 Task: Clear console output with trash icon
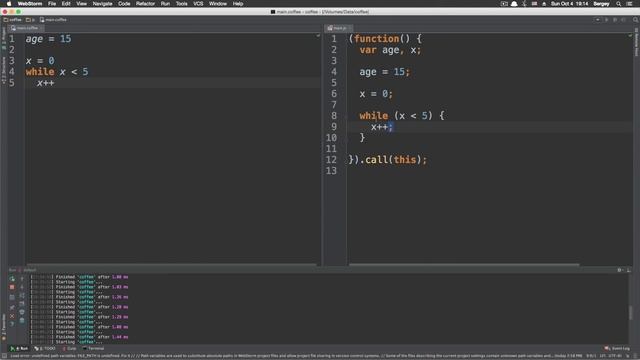click(22, 321)
